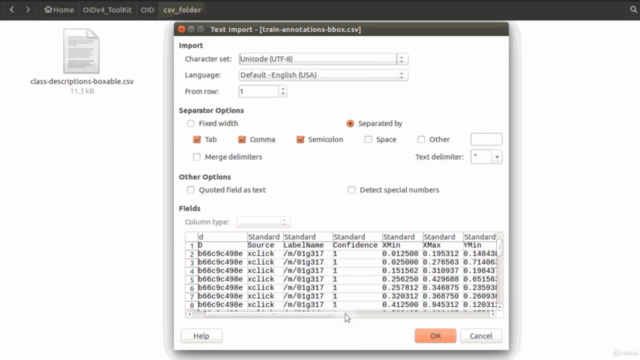The width and height of the screenshot is (640, 360).
Task: Click the Cancel button
Action: pyautogui.click(x=481, y=336)
